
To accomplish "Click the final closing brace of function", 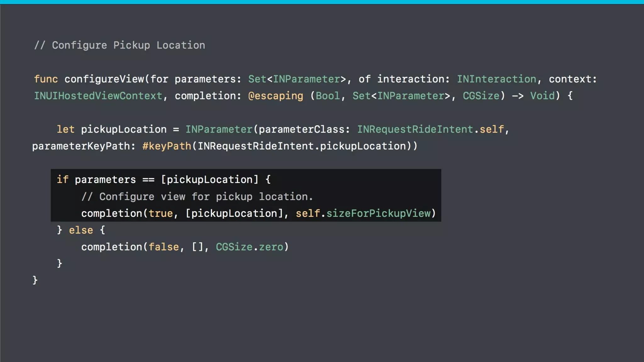I will [35, 280].
